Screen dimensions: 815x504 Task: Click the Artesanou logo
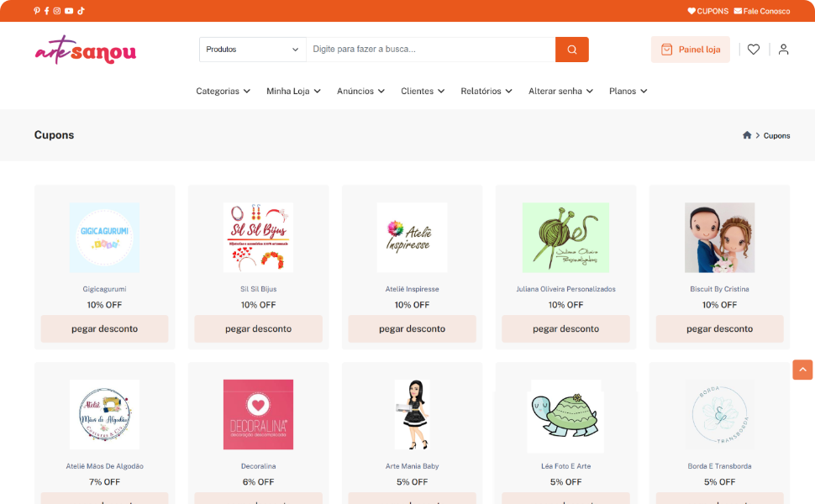86,50
